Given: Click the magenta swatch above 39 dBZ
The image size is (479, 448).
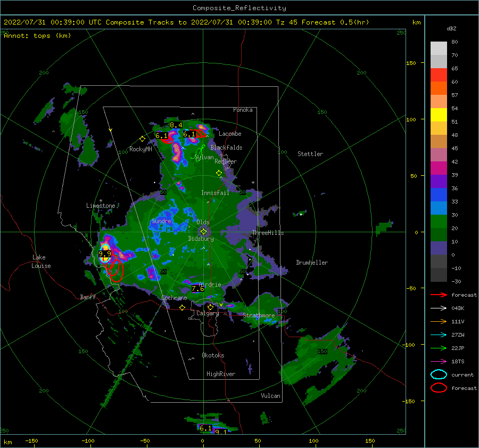Looking at the screenshot, I should [x=439, y=168].
